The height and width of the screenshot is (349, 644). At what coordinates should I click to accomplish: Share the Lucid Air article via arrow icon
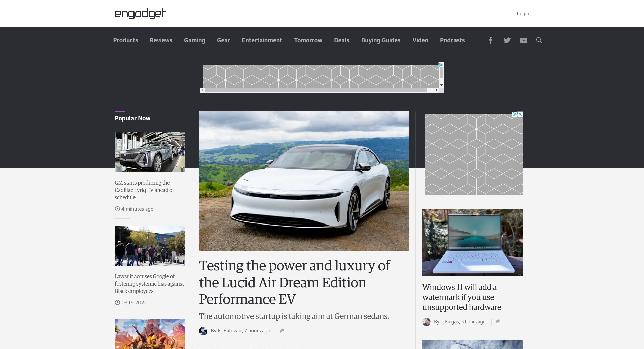pyautogui.click(x=282, y=331)
